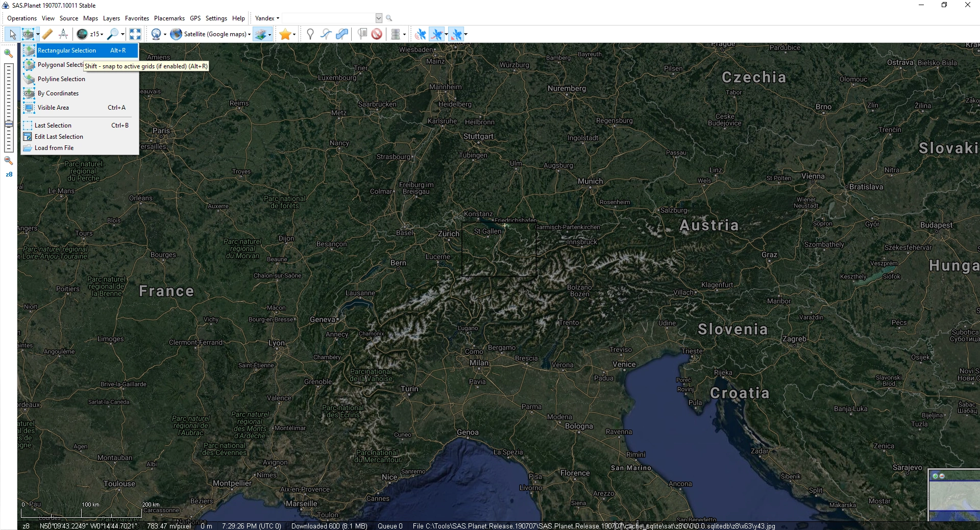Viewport: 980px width, 530px height.
Task: Expand the source globe dropdown arrow
Action: (x=165, y=35)
